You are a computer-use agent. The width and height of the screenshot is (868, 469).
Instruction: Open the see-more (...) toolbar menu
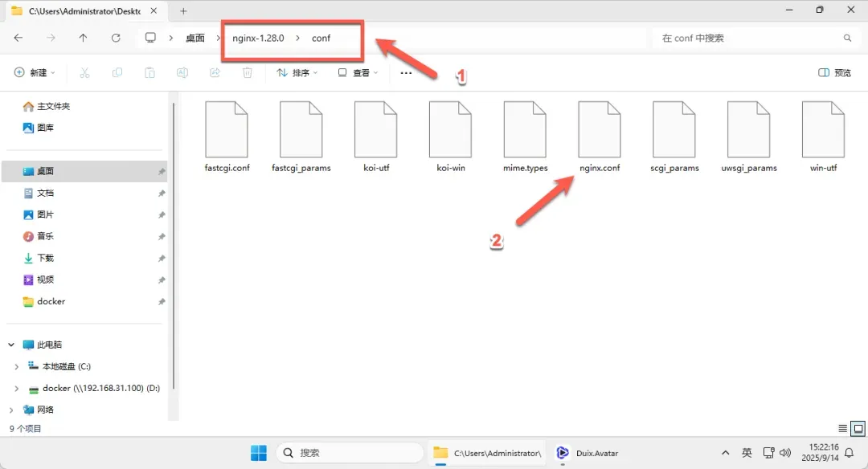[406, 72]
